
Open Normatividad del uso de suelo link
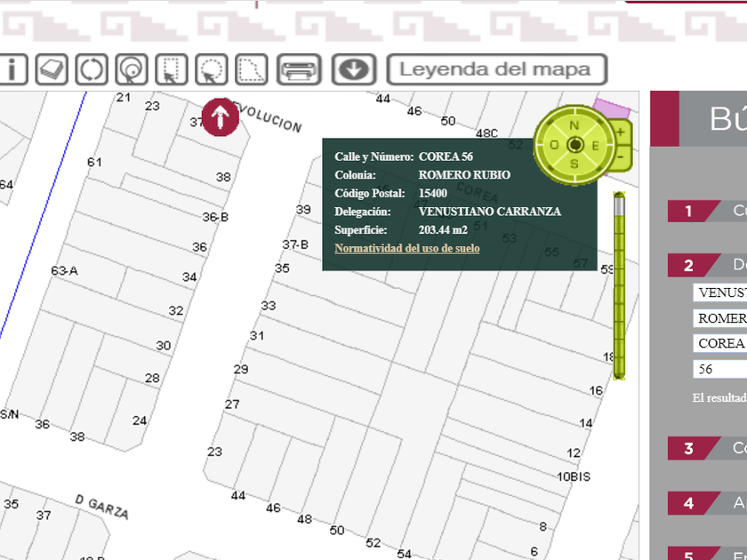[407, 248]
